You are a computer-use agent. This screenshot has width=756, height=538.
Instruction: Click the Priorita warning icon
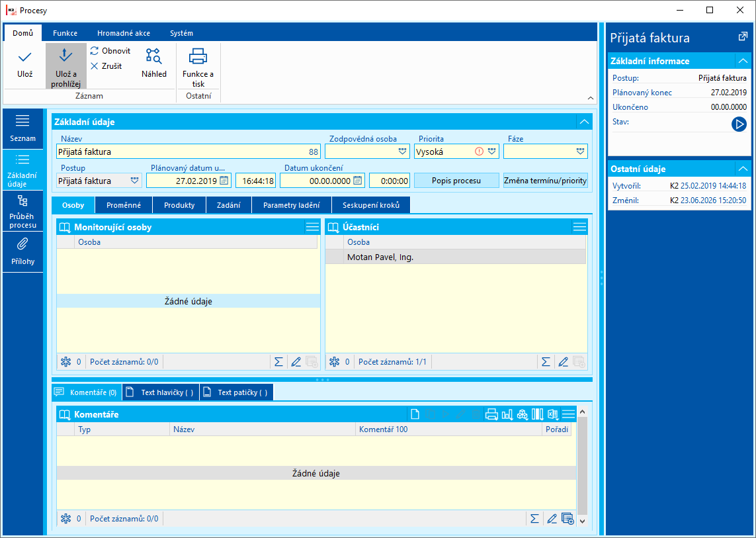[479, 152]
